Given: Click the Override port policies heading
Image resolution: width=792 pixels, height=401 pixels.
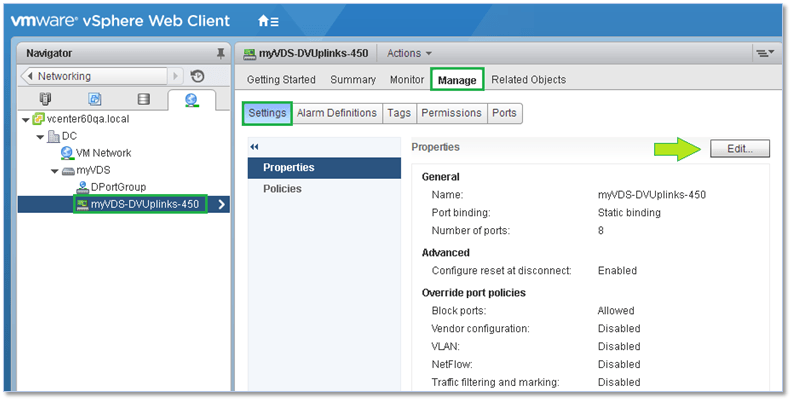Looking at the screenshot, I should (473, 293).
